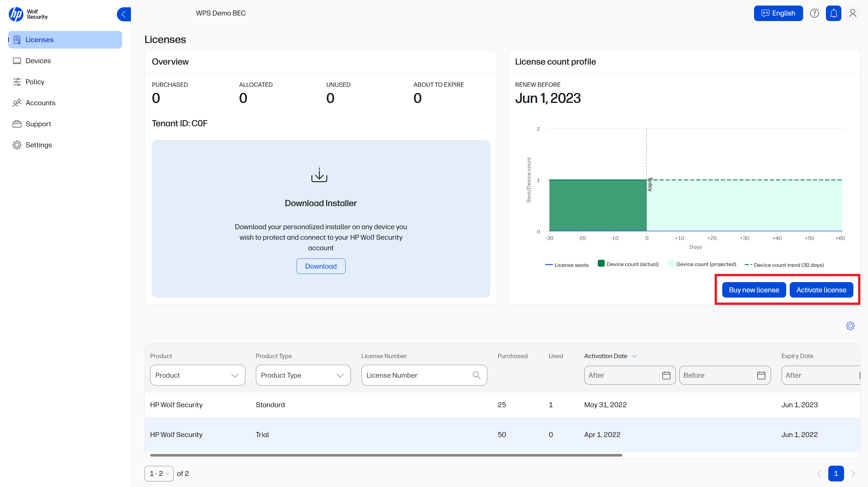Screen dimensions: 868x487
Task: Click the HP Wolf Security logo
Action: 28,14
